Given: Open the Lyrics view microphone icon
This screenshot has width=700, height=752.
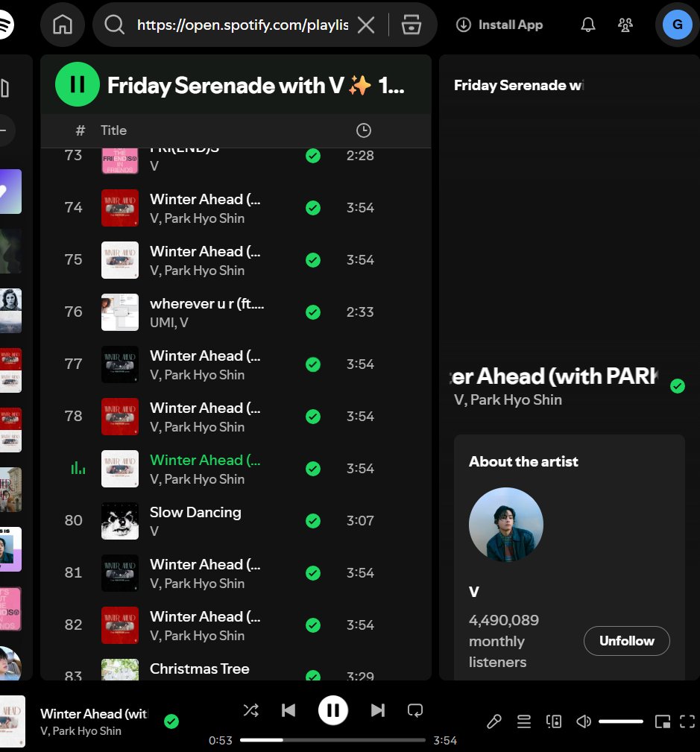Looking at the screenshot, I should click(x=494, y=721).
